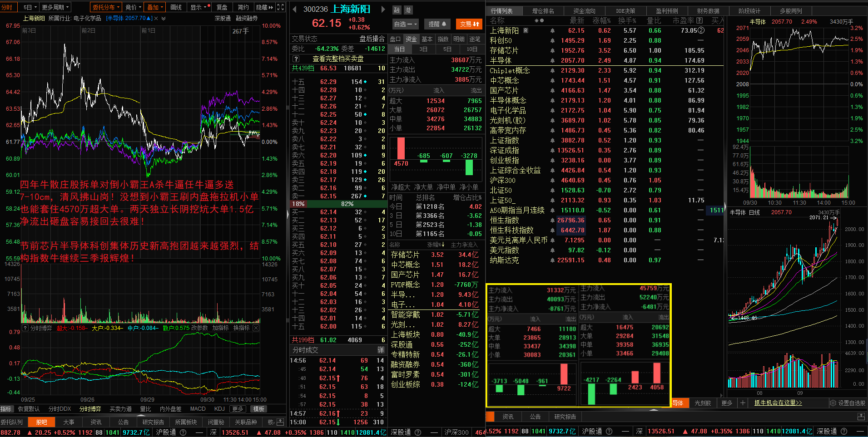This screenshot has height=437, width=868.
Task: Click the alert bell for 恒生指数
Action: click(x=552, y=220)
